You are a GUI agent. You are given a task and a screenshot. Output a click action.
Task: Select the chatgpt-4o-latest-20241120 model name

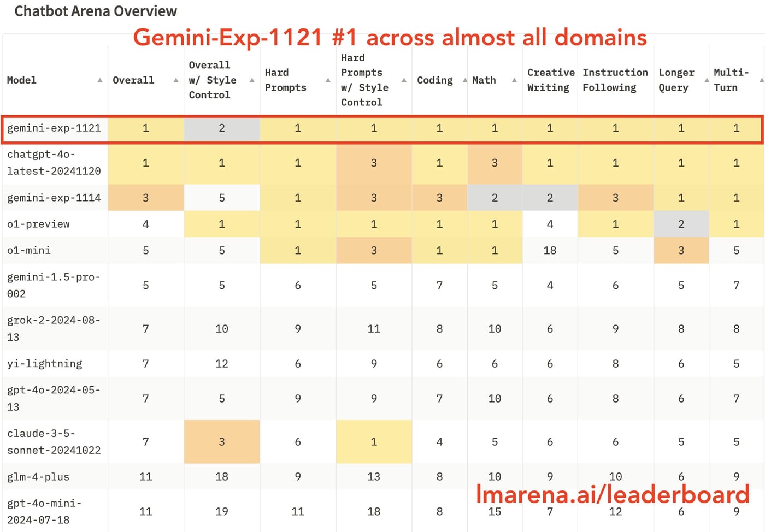click(54, 163)
